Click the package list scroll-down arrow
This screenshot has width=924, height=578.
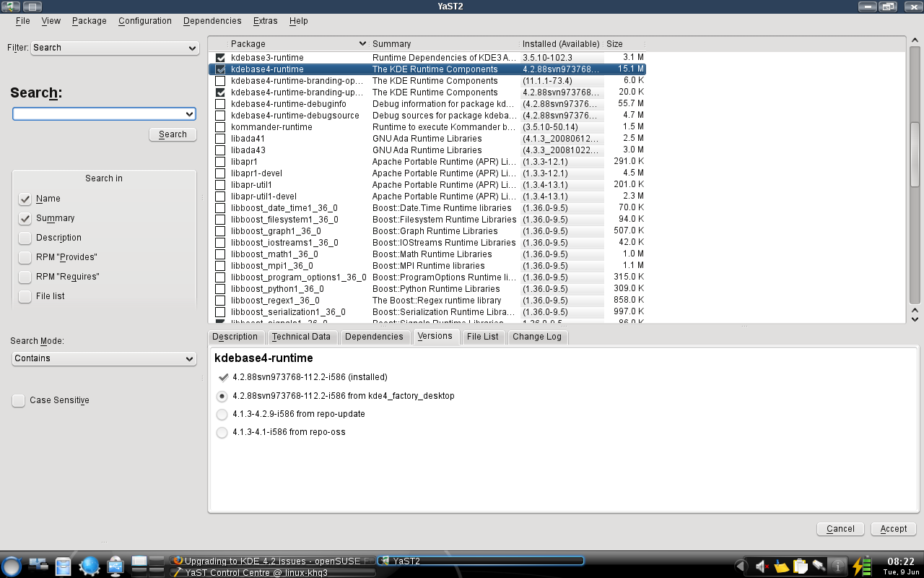[x=915, y=319]
